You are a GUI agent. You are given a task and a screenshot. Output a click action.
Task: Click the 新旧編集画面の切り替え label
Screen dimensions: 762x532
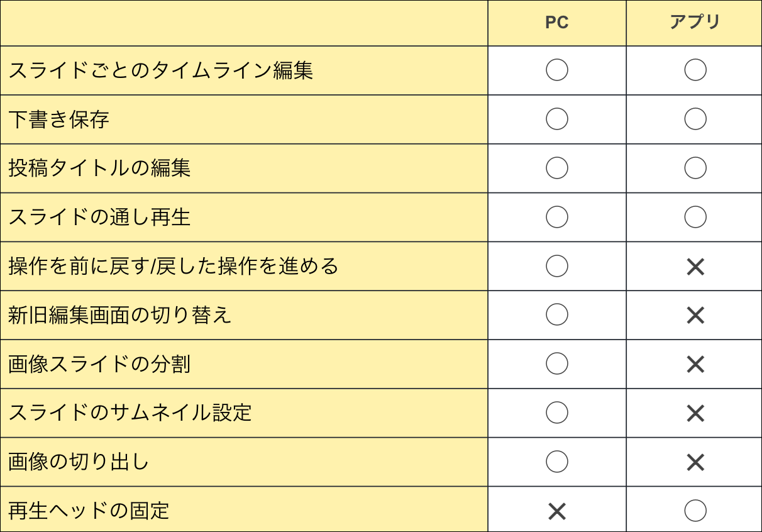pyautogui.click(x=120, y=315)
